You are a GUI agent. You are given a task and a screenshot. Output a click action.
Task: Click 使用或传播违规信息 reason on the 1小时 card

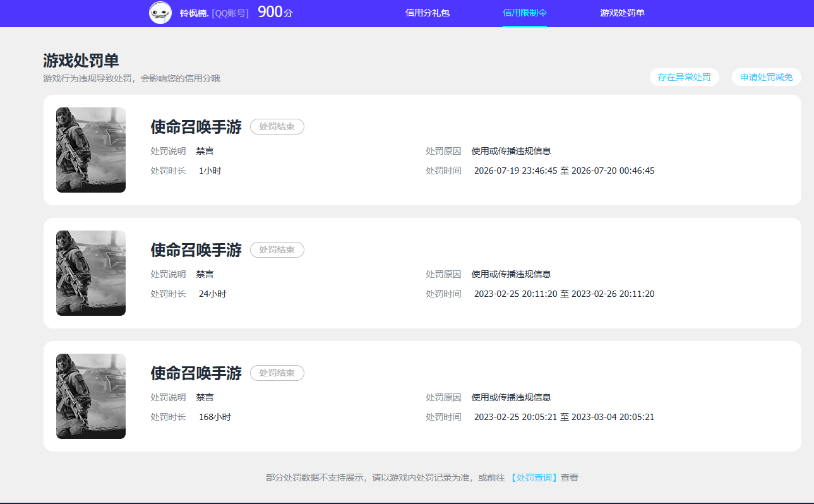tap(511, 151)
